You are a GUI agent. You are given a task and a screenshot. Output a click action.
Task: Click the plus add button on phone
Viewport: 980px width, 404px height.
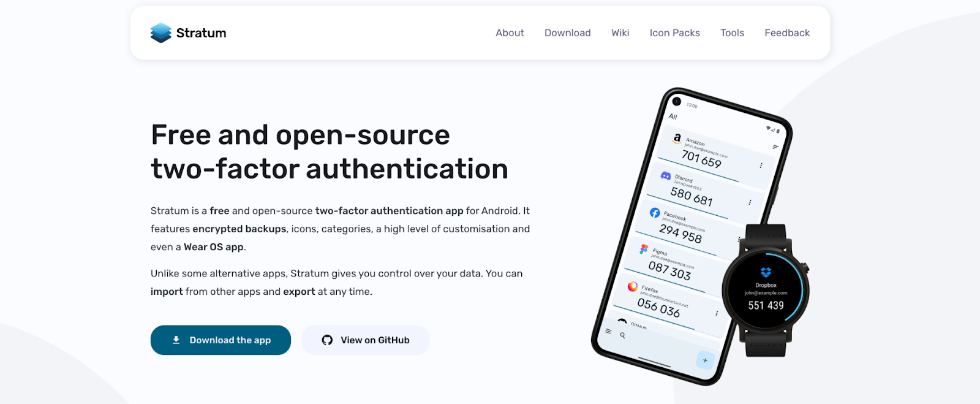click(705, 360)
